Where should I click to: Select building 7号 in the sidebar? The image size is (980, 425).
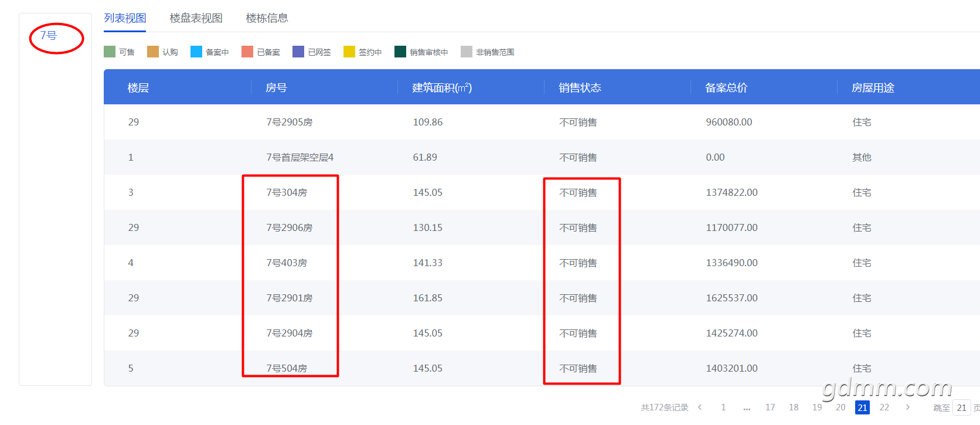tap(48, 36)
